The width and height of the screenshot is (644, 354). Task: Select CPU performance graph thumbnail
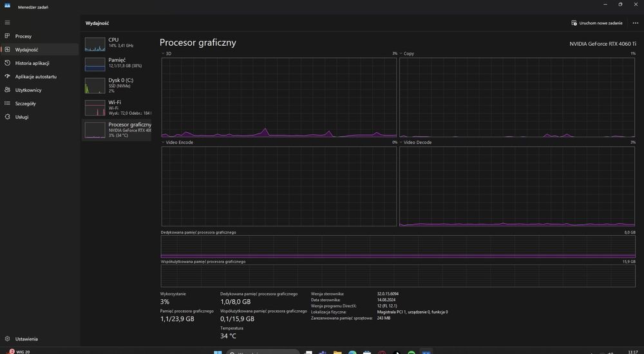point(95,44)
